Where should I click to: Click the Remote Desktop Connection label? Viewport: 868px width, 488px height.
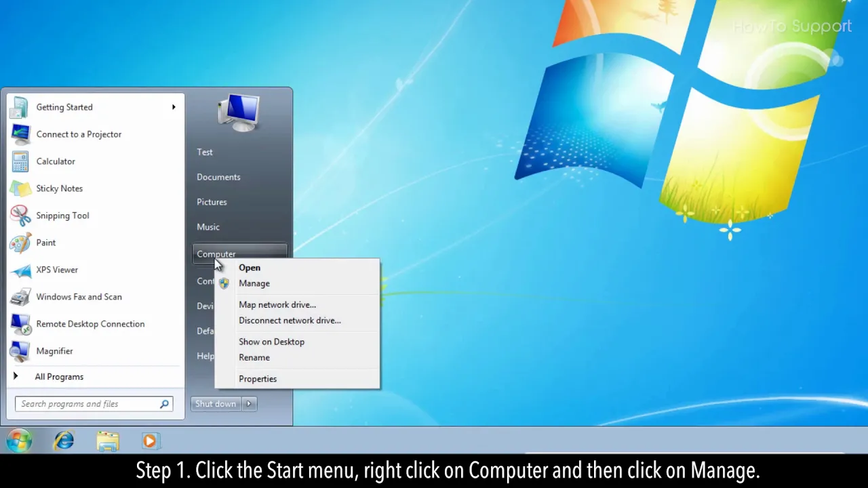coord(90,324)
